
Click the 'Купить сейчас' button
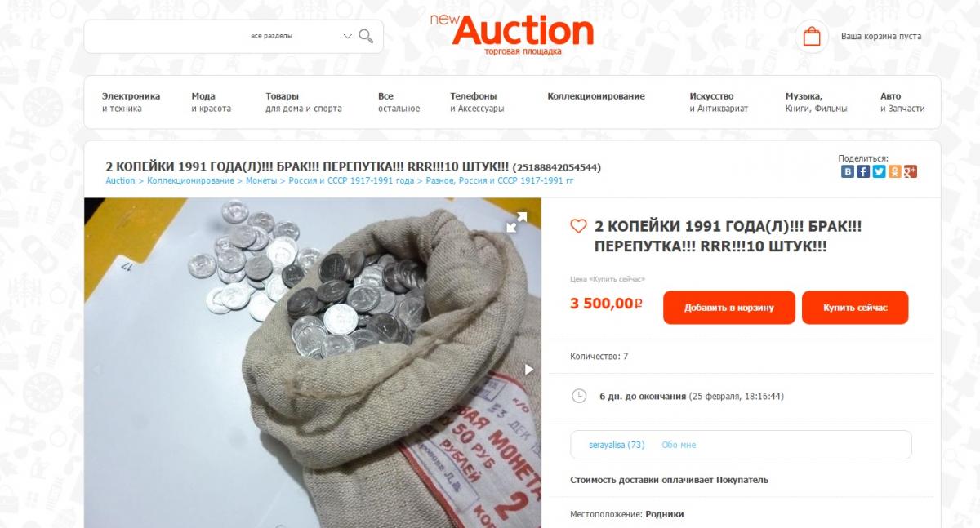click(x=855, y=308)
